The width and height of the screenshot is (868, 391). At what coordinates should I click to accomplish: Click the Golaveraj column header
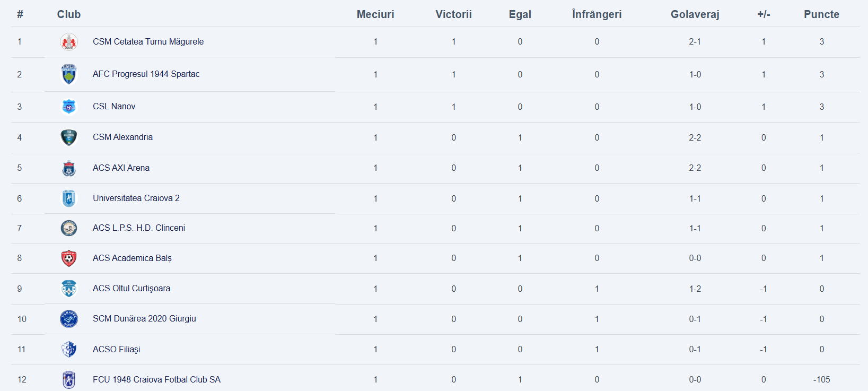[695, 14]
